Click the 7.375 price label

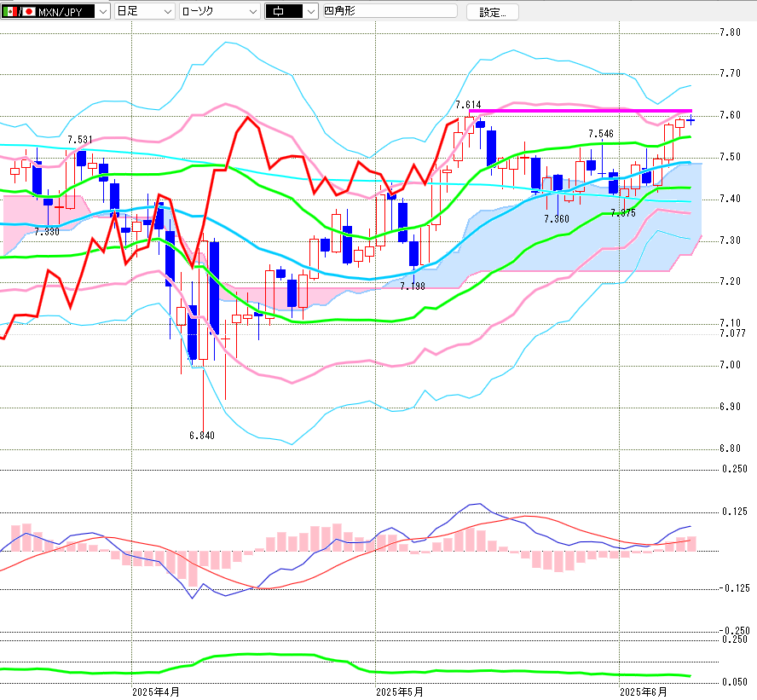[x=623, y=213]
